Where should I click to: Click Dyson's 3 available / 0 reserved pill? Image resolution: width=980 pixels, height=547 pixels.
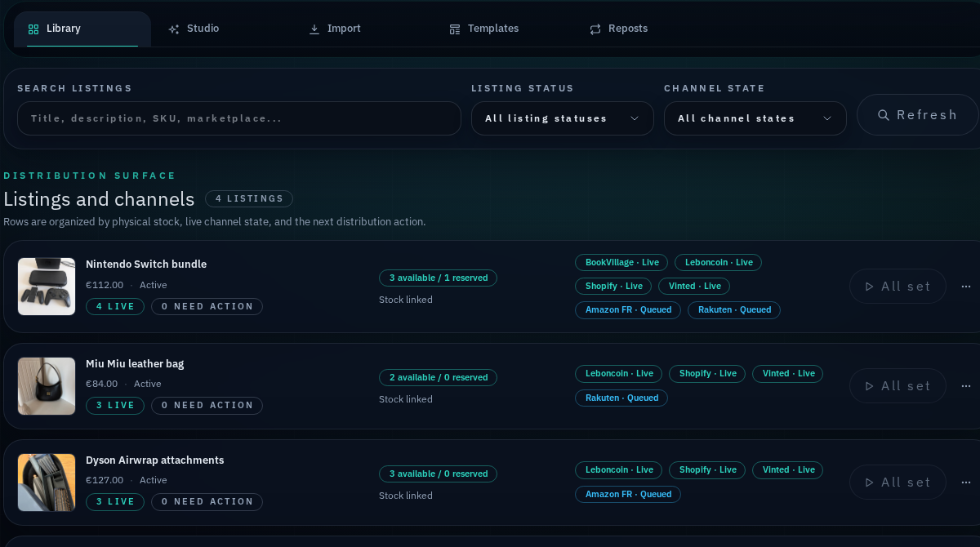pos(438,474)
